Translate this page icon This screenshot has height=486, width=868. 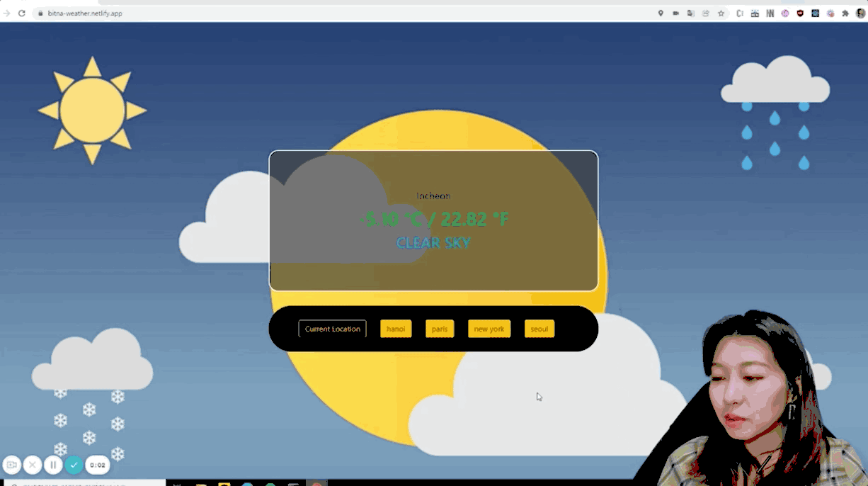pos(690,13)
